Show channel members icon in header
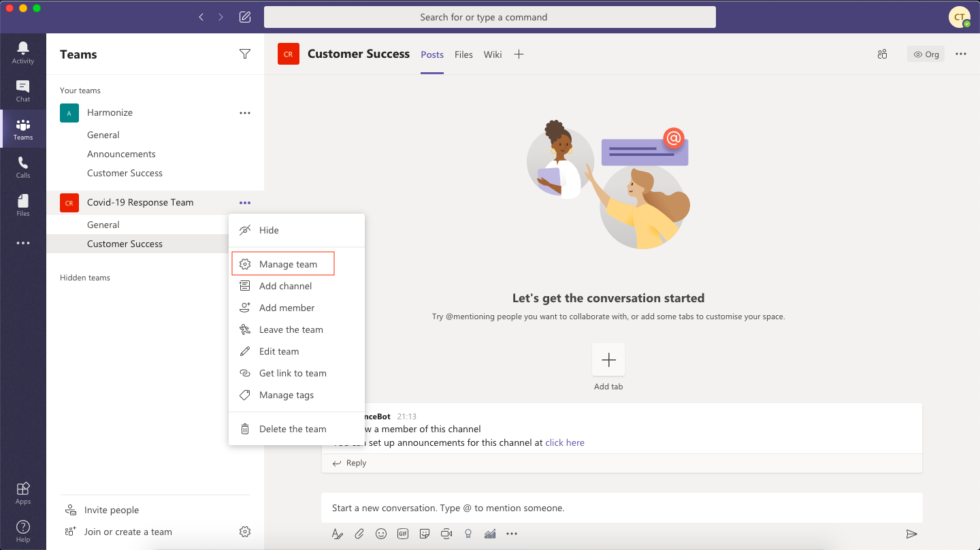Image resolution: width=980 pixels, height=550 pixels. click(x=883, y=54)
